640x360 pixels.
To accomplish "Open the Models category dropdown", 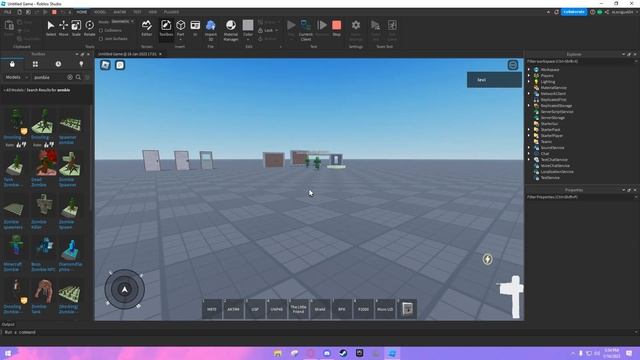I will 16,77.
